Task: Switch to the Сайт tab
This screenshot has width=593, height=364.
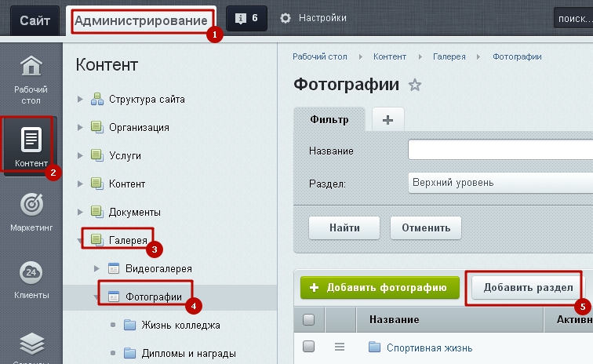Action: click(35, 18)
